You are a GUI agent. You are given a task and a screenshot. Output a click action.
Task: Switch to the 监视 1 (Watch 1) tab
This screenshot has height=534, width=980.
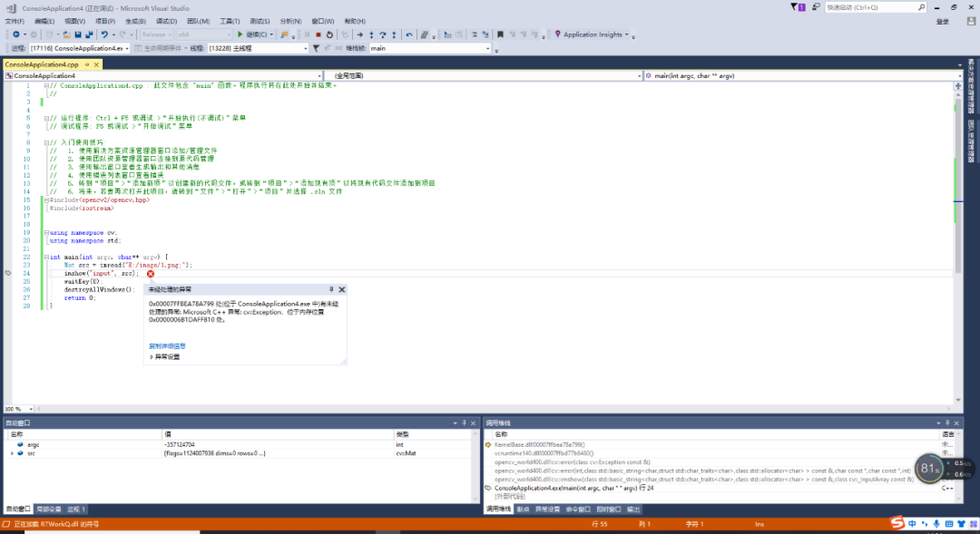76,509
